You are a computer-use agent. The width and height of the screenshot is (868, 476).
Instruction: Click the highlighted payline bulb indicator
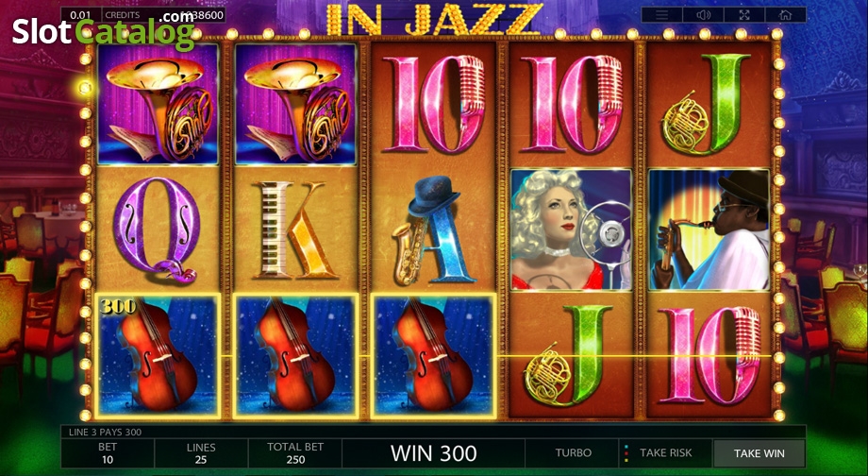tap(85, 87)
